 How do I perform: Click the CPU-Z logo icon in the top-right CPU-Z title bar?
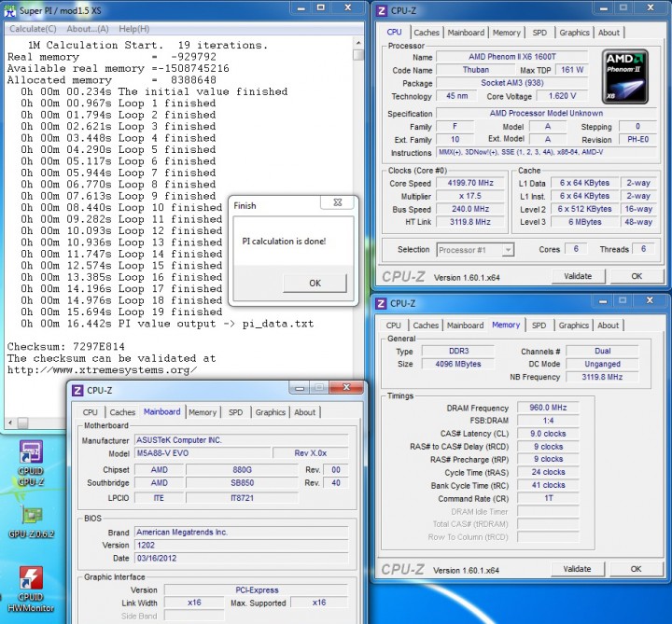pyautogui.click(x=381, y=10)
